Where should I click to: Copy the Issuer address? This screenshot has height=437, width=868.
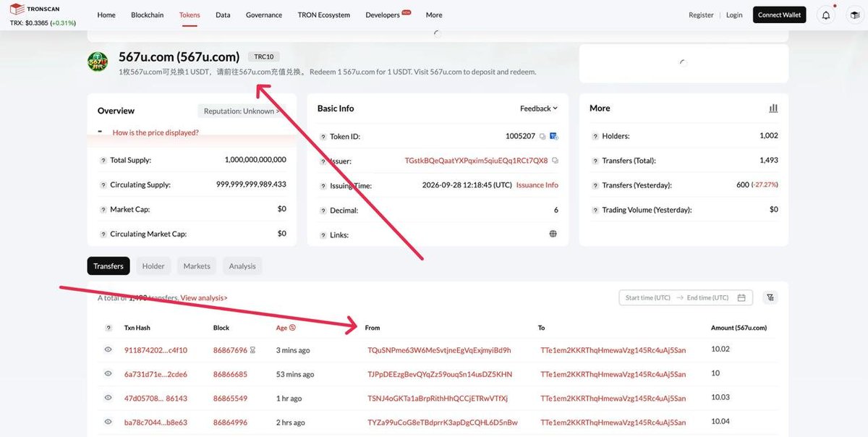(555, 161)
